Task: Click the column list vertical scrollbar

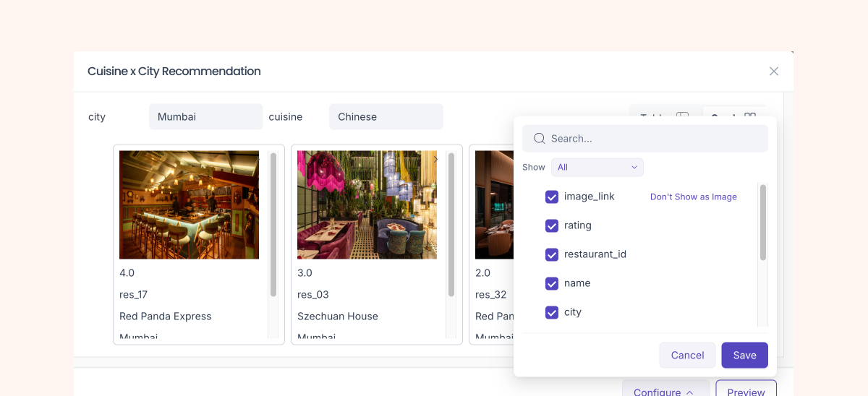Action: click(x=762, y=223)
